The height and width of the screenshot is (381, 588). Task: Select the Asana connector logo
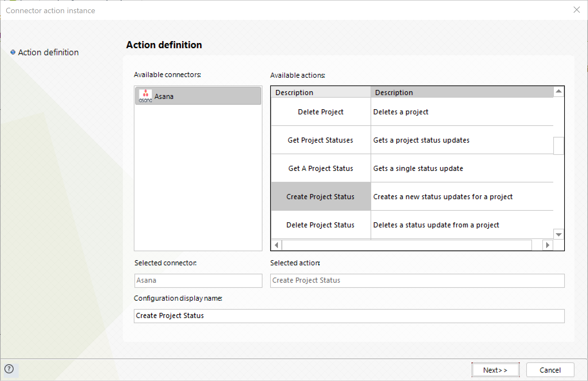(145, 96)
